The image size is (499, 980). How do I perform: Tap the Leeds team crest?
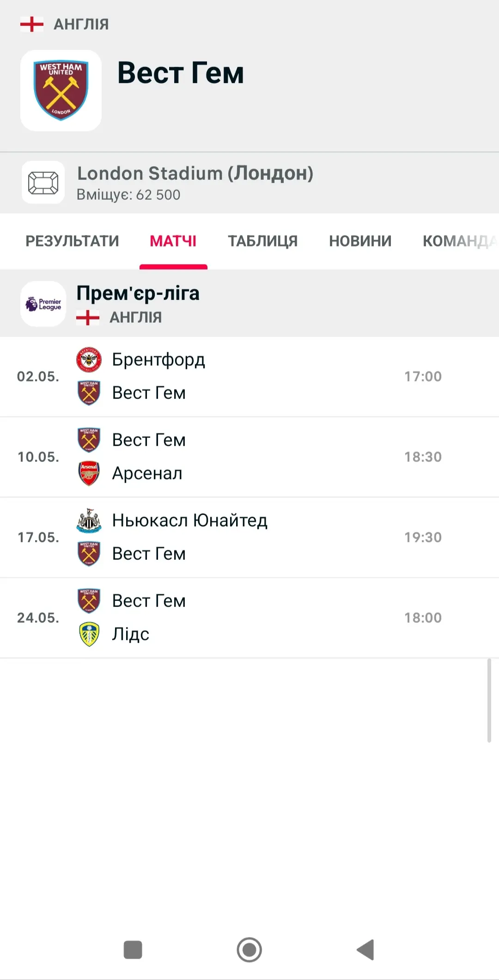pyautogui.click(x=89, y=634)
